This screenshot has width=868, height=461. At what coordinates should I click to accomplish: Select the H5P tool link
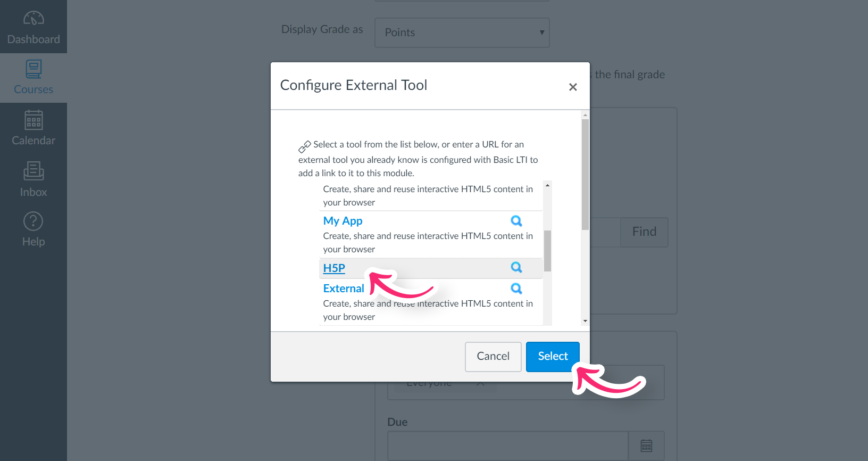pyautogui.click(x=334, y=268)
